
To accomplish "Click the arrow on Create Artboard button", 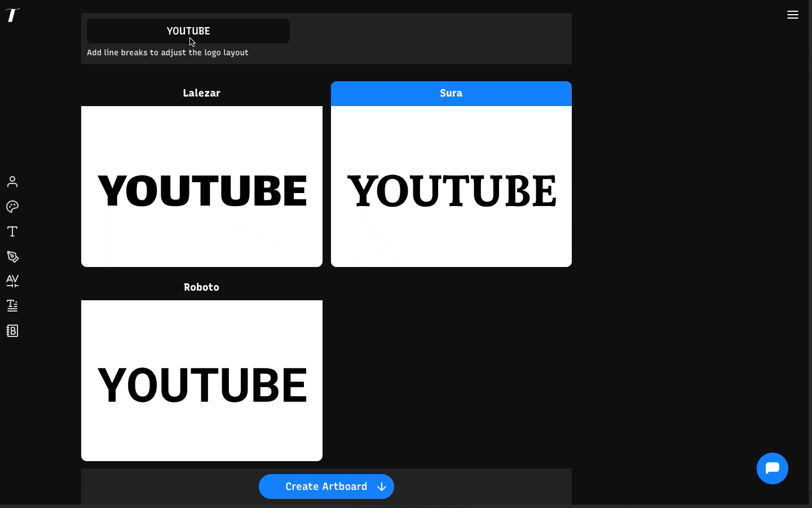I will pyautogui.click(x=382, y=487).
